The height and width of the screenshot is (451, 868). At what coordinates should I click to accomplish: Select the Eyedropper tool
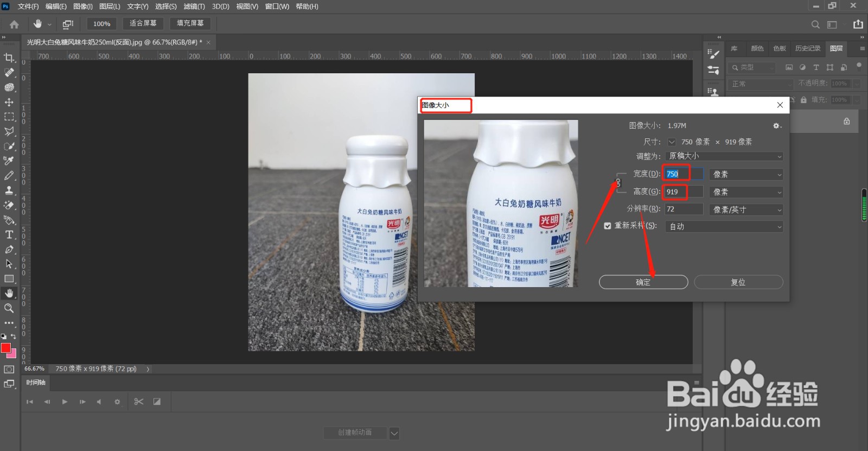[9, 161]
